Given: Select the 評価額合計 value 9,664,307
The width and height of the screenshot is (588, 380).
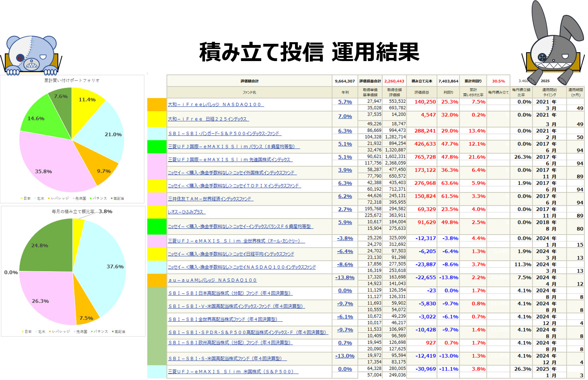Looking at the screenshot, I should click(x=345, y=81).
